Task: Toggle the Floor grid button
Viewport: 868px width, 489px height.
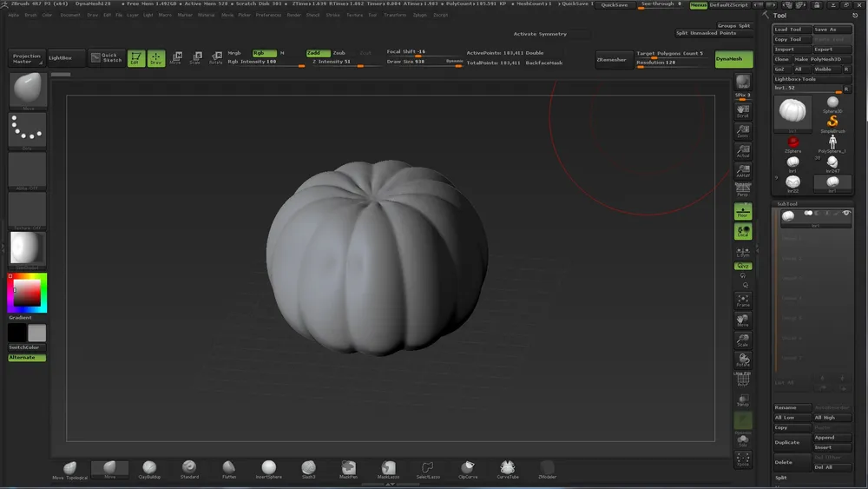Action: tap(743, 211)
